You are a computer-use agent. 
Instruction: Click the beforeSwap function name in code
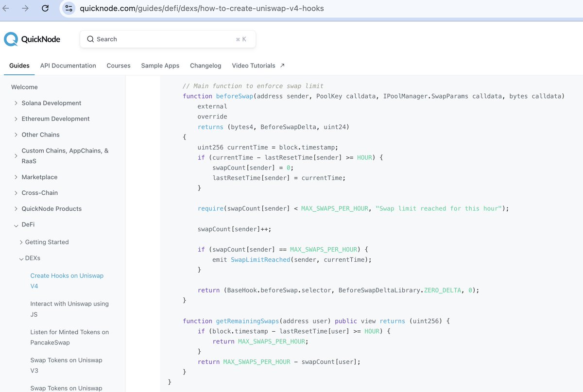point(235,96)
